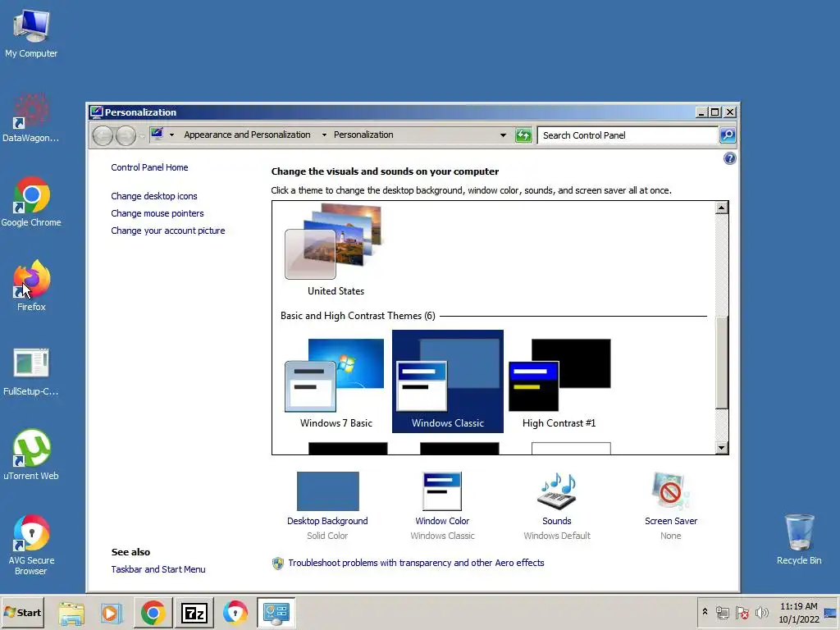Open the Desktop Background link
840x630 pixels.
pos(327,521)
